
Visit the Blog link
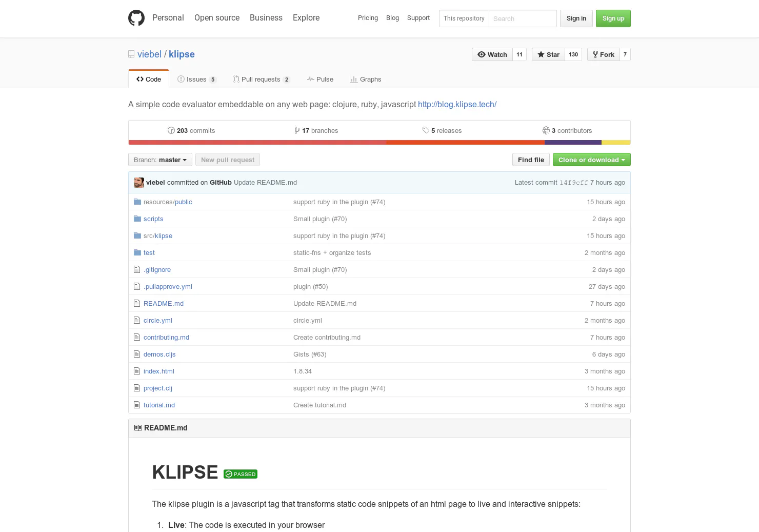click(x=392, y=18)
